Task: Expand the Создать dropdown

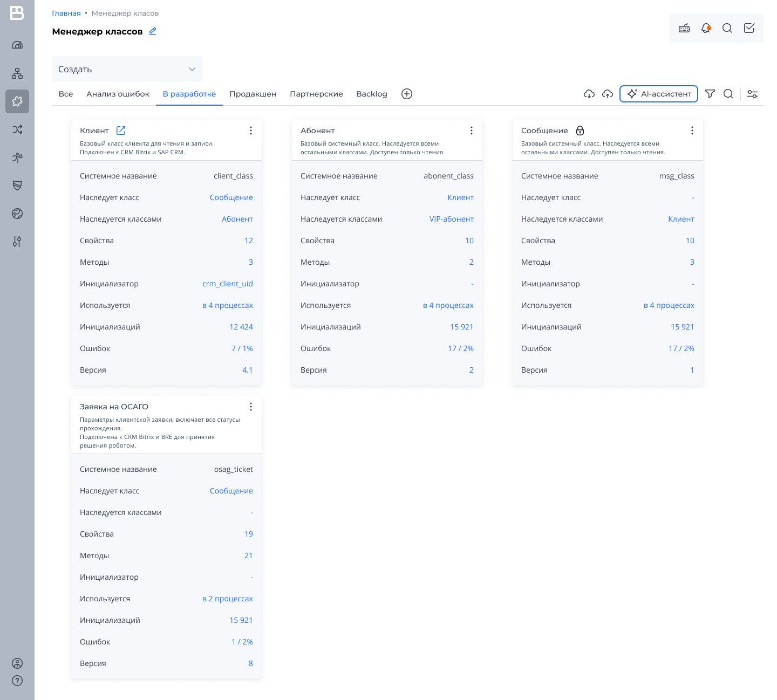Action: [x=127, y=69]
